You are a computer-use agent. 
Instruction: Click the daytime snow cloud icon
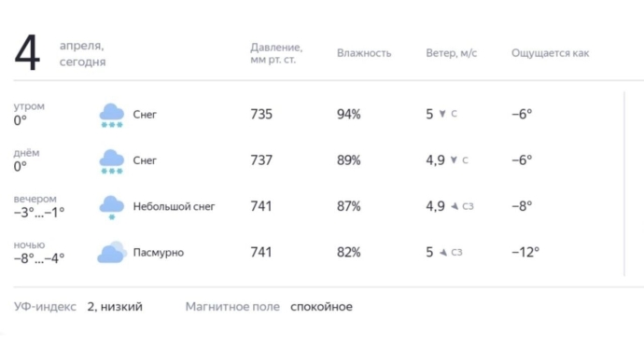(111, 161)
